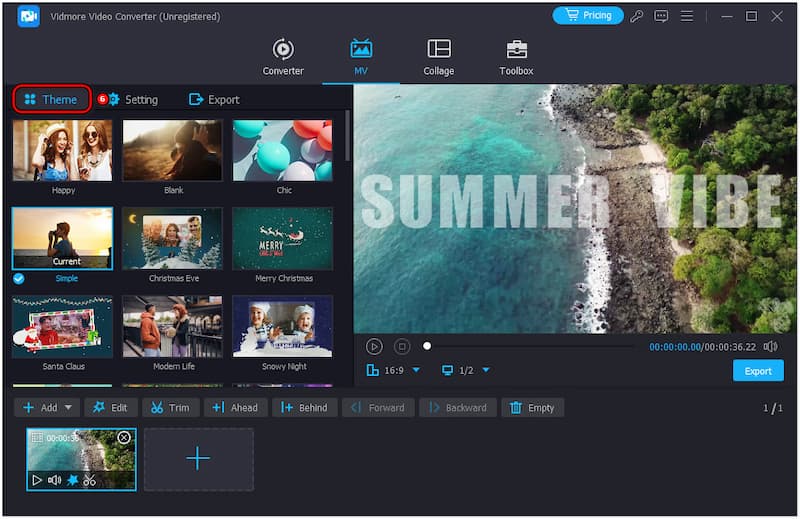Screen dimensions: 800x519
Task: Remove the clip using its X icon
Action: [124, 438]
